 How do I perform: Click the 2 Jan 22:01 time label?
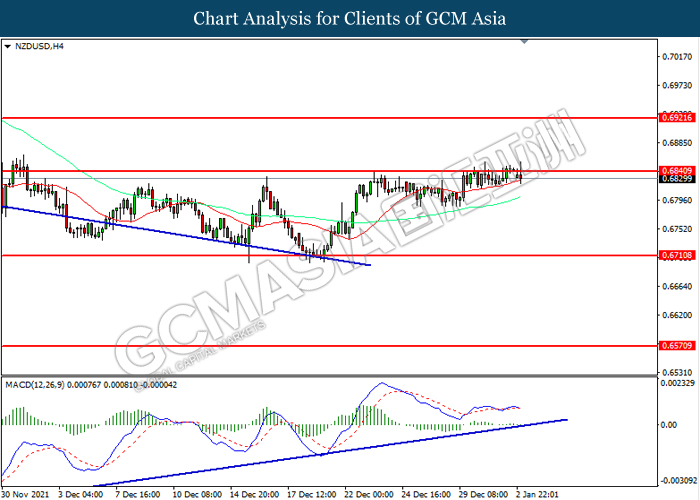click(538, 494)
